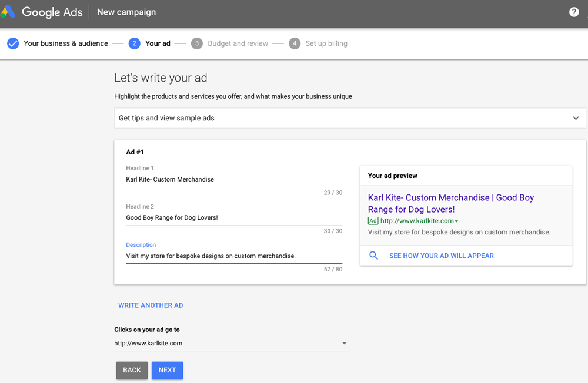The height and width of the screenshot is (383, 588).
Task: Click the completed checkmark on step one
Action: click(13, 43)
